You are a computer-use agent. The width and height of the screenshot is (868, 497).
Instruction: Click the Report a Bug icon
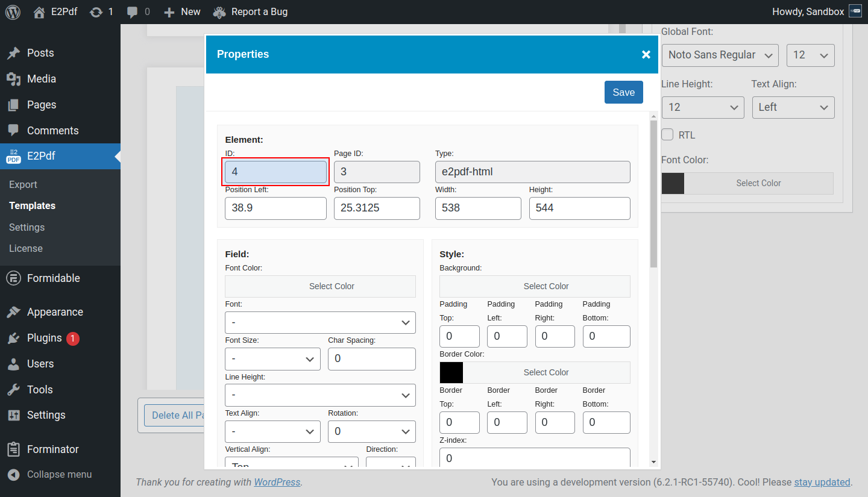coord(220,11)
